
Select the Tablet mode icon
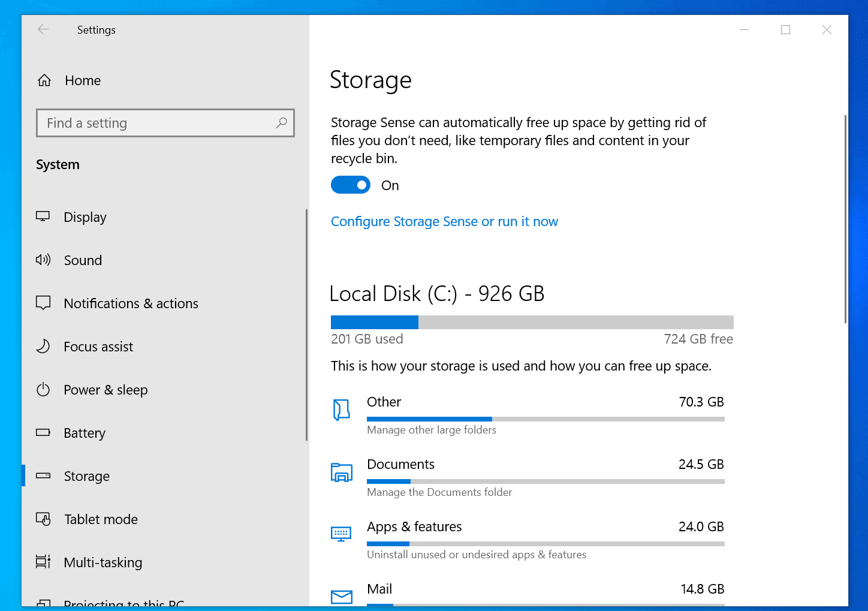coord(43,519)
